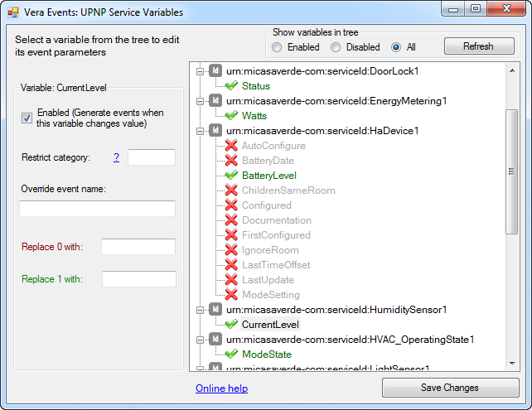Image resolution: width=532 pixels, height=410 pixels.
Task: Click the green checkmark beside CurrentLevel
Action: tap(231, 325)
